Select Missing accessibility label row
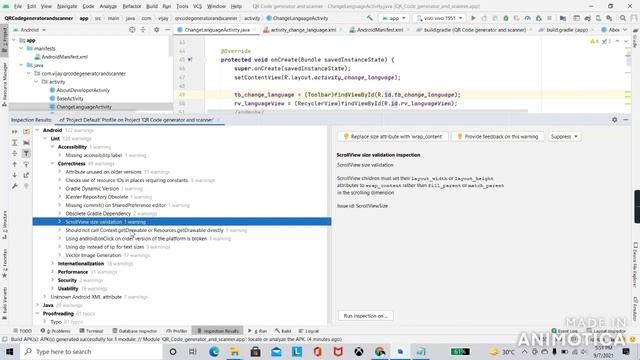Image resolution: width=640 pixels, height=360 pixels. click(182, 155)
